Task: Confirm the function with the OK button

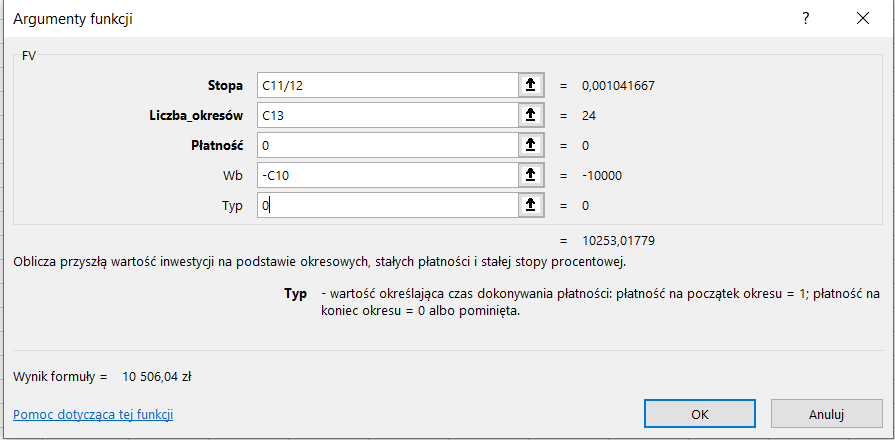Action: pyautogui.click(x=700, y=413)
